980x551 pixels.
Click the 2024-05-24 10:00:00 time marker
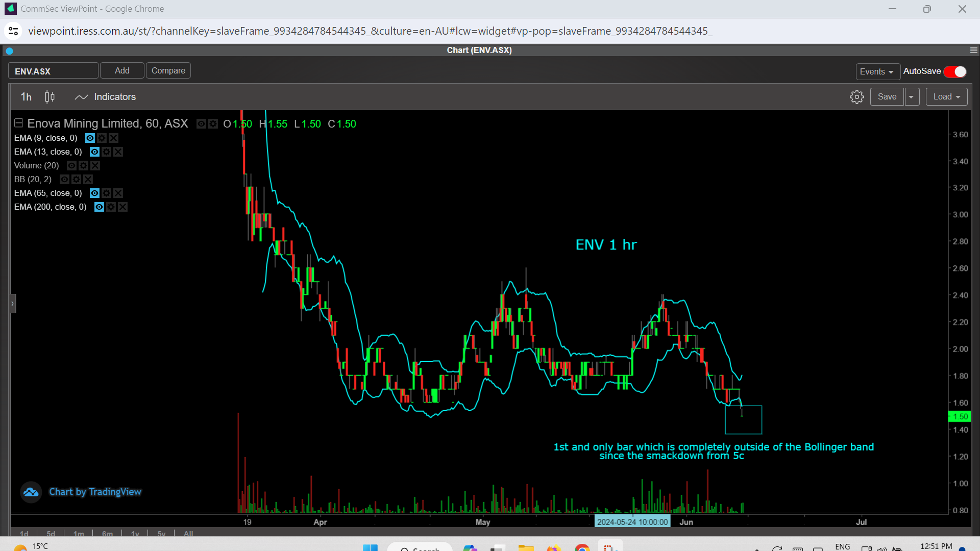point(632,522)
